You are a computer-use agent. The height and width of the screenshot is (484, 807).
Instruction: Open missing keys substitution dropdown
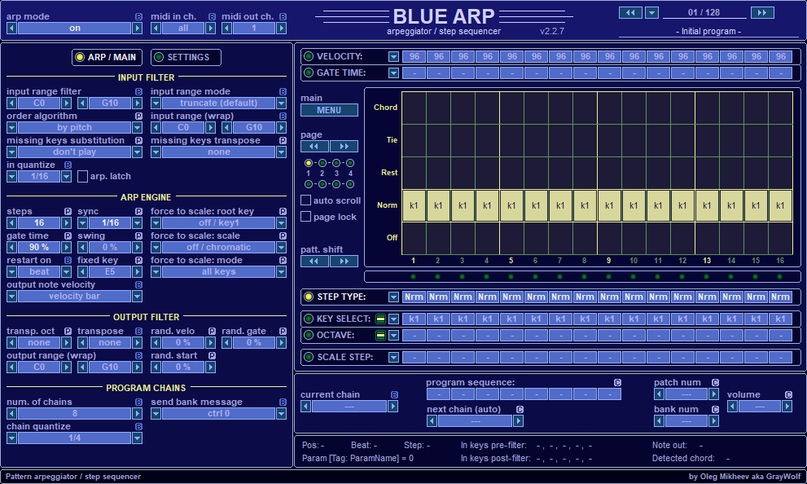click(x=137, y=152)
